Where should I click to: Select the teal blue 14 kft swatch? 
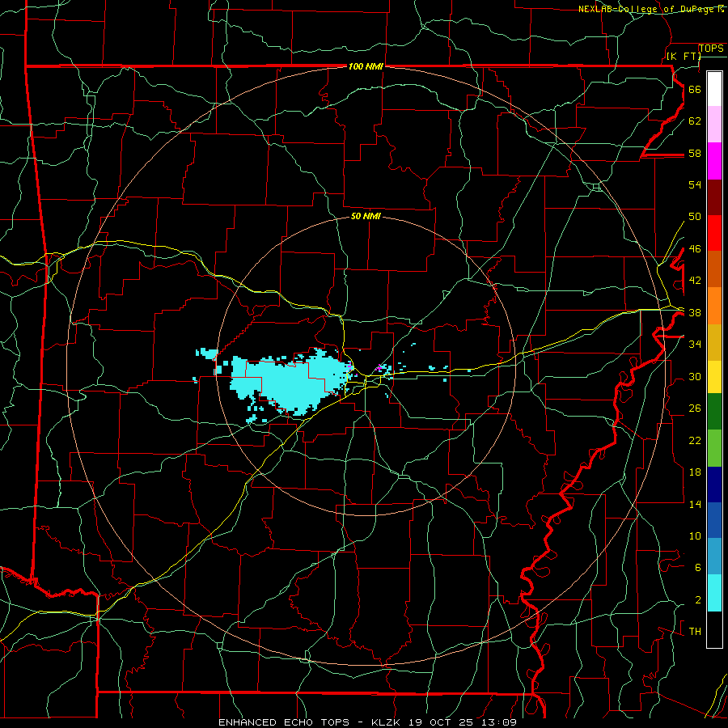pyautogui.click(x=714, y=557)
